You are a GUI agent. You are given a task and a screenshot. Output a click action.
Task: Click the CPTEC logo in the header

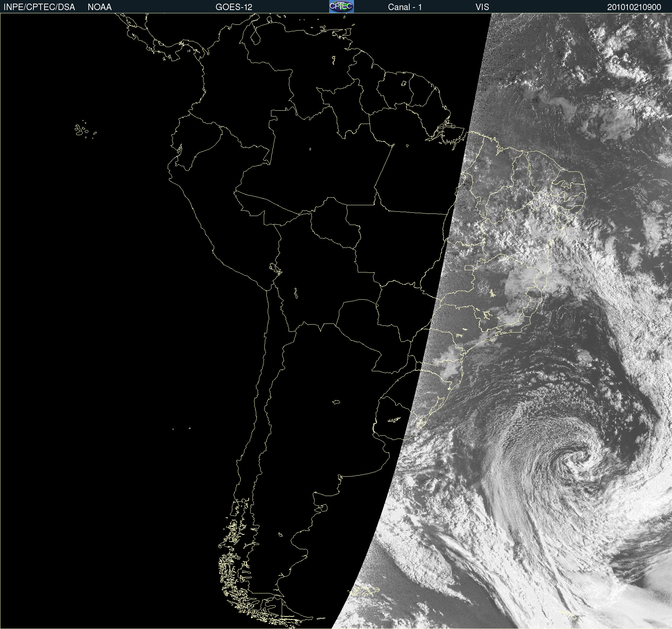(x=341, y=6)
